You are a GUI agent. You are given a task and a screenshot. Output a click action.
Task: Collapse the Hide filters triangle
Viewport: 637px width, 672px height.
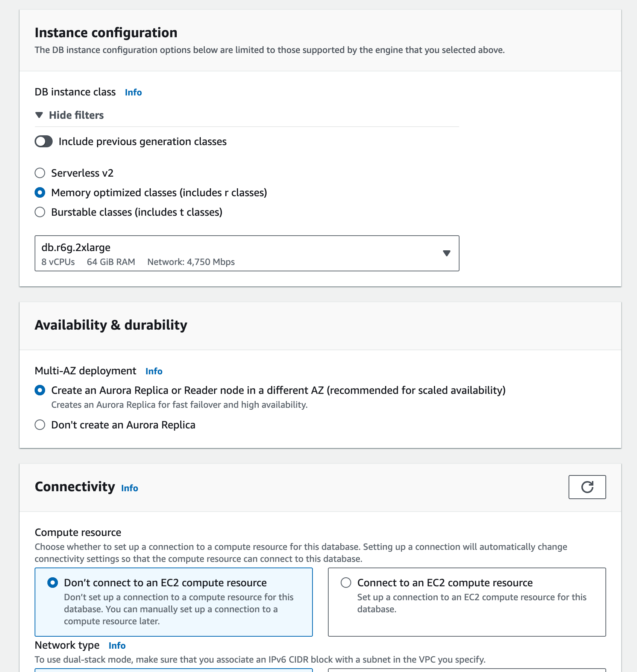click(x=39, y=115)
